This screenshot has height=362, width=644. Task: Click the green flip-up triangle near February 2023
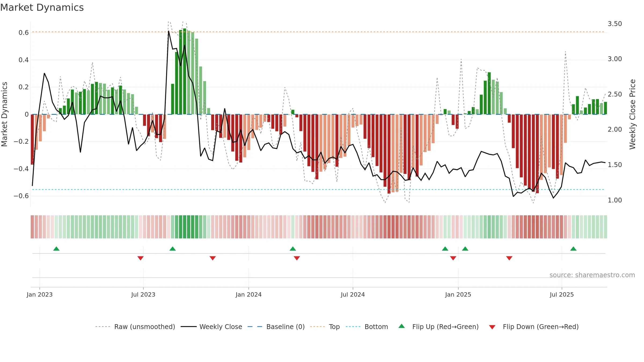[x=56, y=249]
